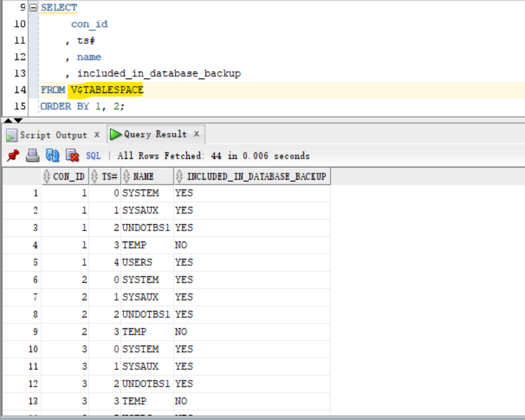The height and width of the screenshot is (420, 525).
Task: Select SYSAUX name cell in row 7
Action: [x=147, y=297]
